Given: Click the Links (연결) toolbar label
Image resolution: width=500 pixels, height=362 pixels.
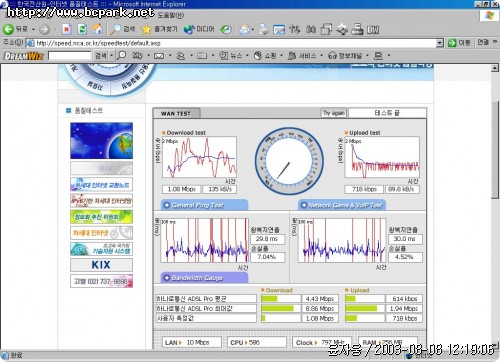Looking at the screenshot, I should (483, 42).
